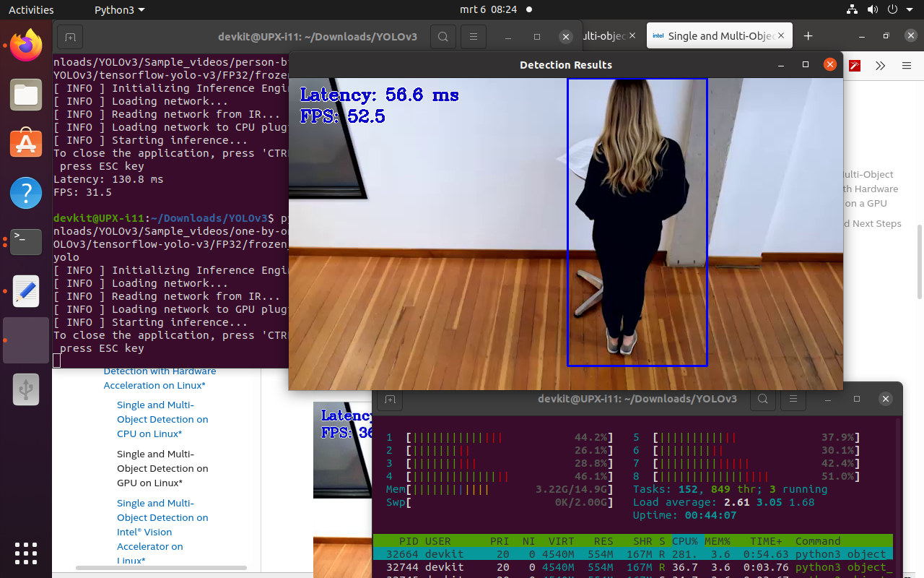This screenshot has width=924, height=578.
Task: Open the Files manager in dock
Action: 26,95
